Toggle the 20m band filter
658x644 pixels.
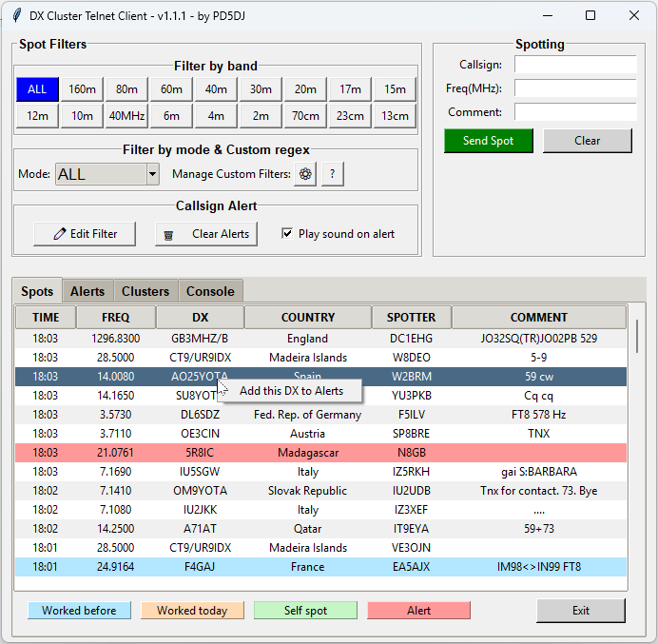pyautogui.click(x=305, y=89)
